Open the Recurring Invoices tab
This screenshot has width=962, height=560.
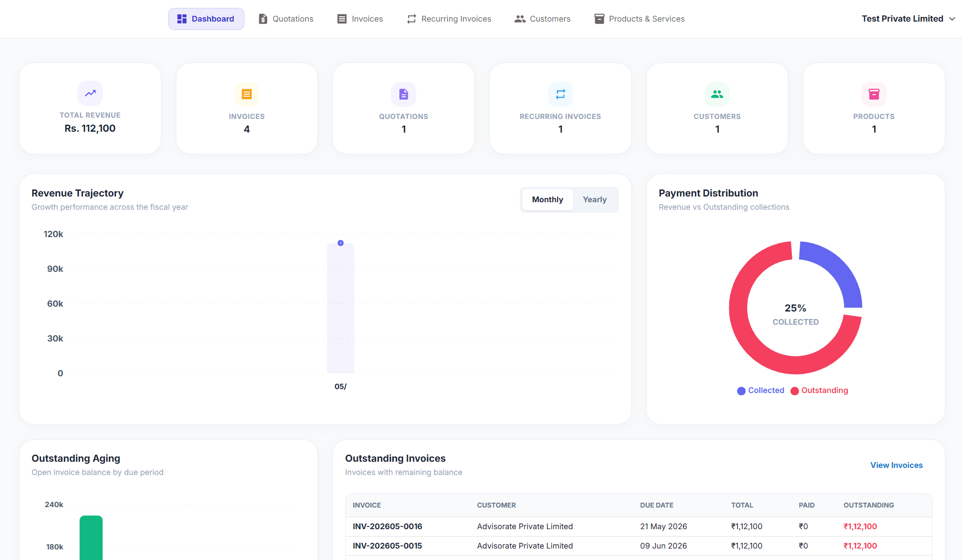[x=449, y=19]
